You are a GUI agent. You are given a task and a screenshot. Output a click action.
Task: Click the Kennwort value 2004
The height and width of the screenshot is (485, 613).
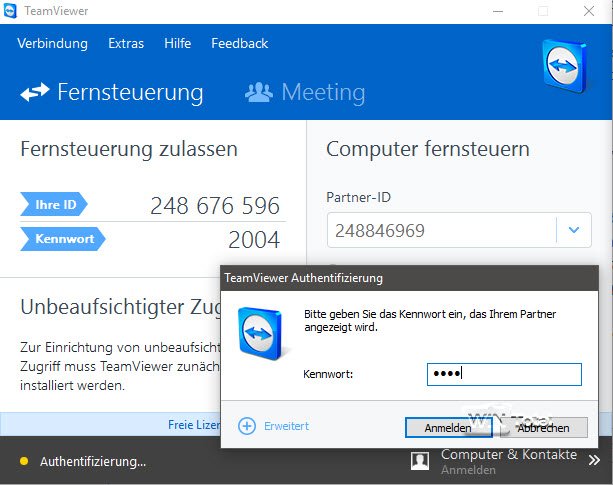254,240
